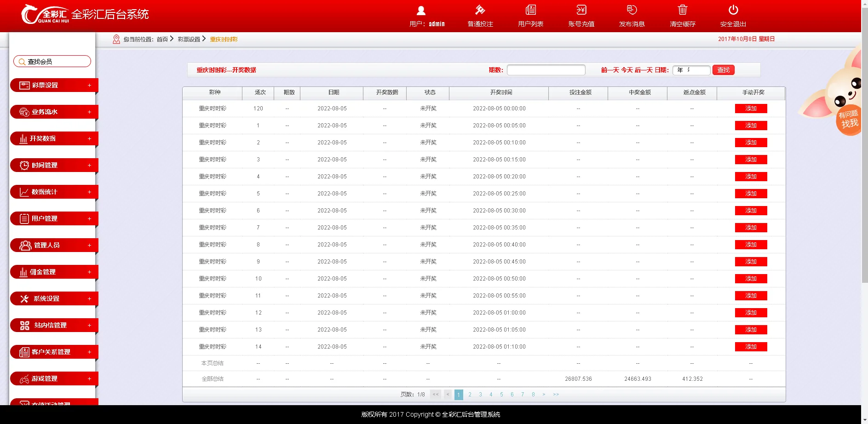Open 用户列表 user list icon

pos(530,10)
